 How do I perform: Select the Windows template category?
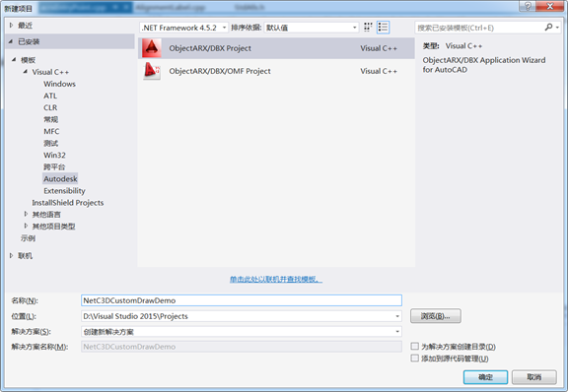pyautogui.click(x=59, y=84)
